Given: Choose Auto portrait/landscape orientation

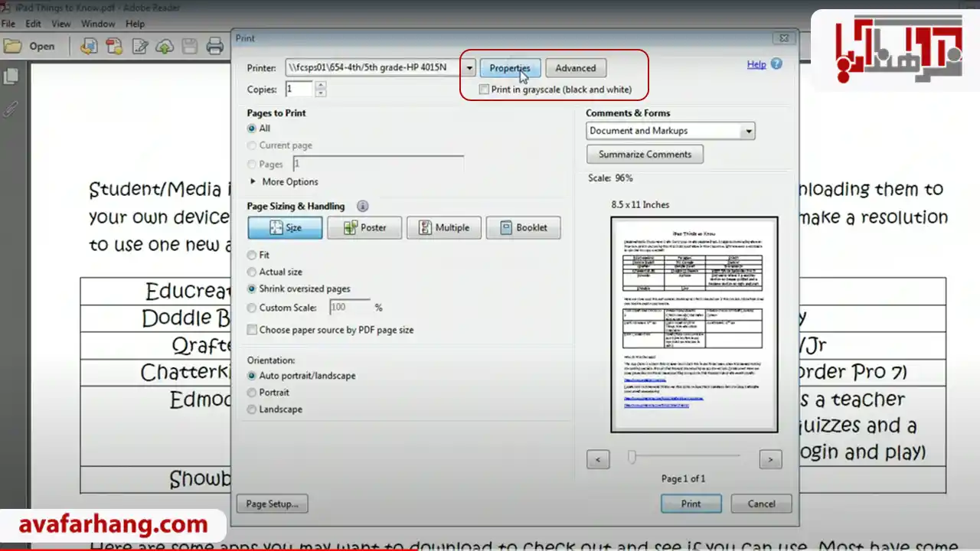Looking at the screenshot, I should click(x=252, y=376).
